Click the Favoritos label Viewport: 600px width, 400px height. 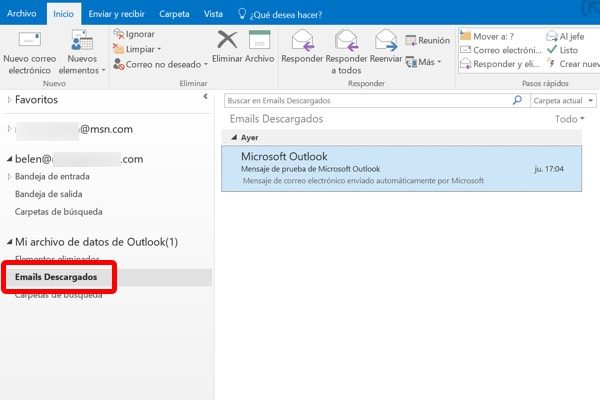pos(36,100)
